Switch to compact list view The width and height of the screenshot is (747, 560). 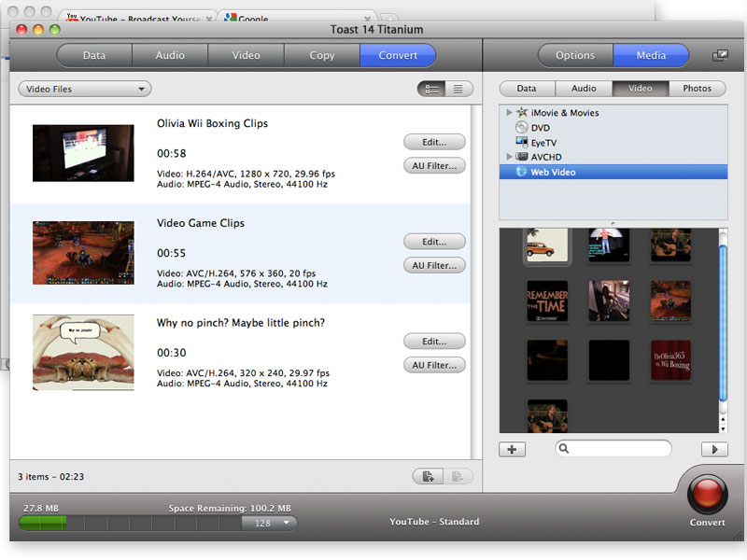click(x=458, y=89)
